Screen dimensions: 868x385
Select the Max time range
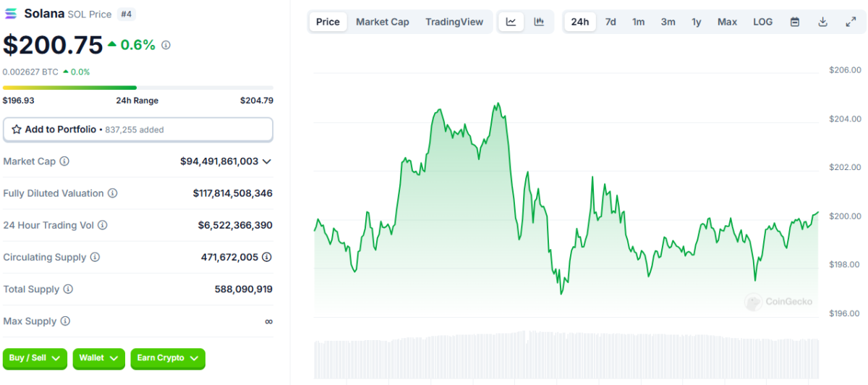tap(727, 22)
